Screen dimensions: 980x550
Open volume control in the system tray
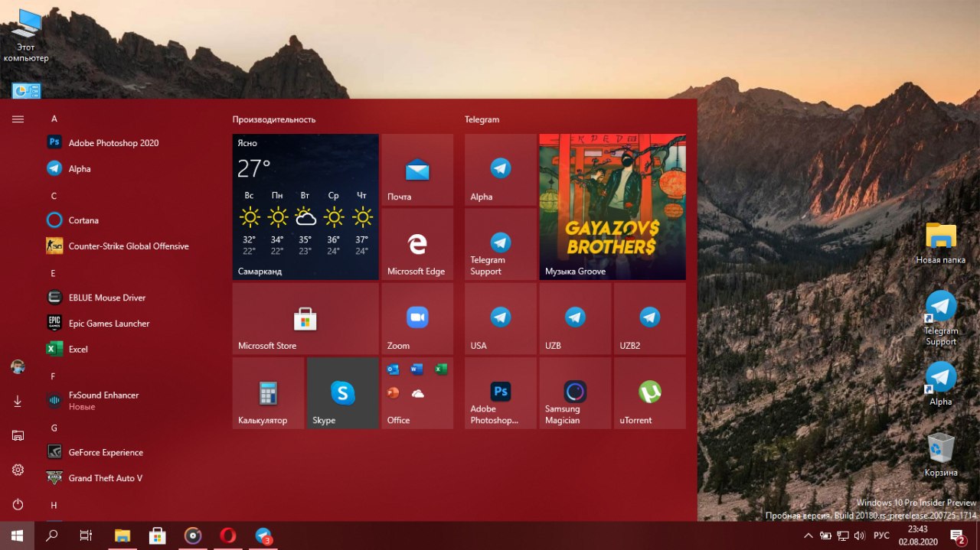[x=860, y=535]
